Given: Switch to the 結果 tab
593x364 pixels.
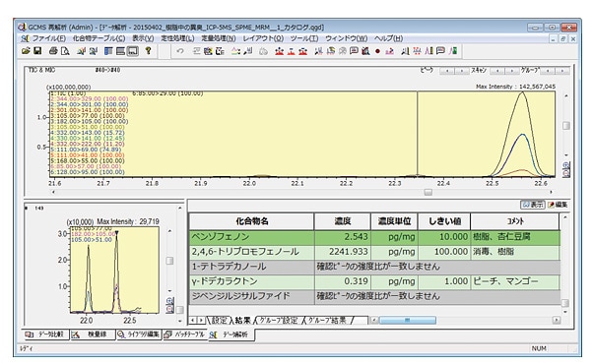Looking at the screenshot, I should 242,320.
